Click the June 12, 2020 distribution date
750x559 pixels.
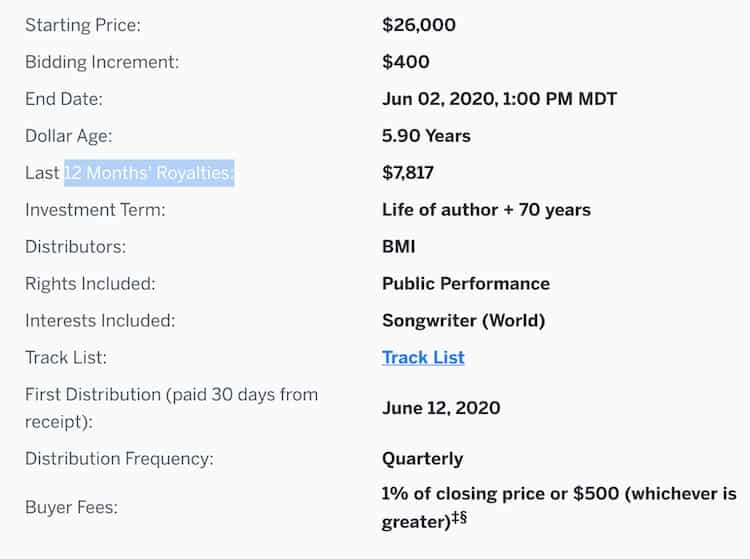[x=441, y=408]
